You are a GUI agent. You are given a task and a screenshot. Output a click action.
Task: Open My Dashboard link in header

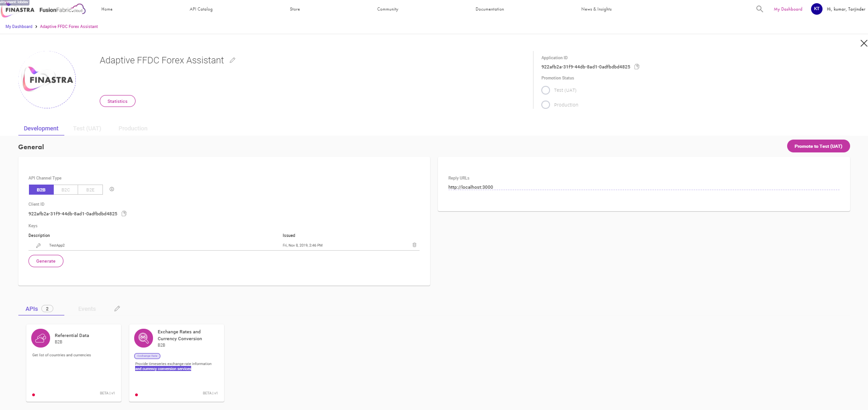coord(788,9)
